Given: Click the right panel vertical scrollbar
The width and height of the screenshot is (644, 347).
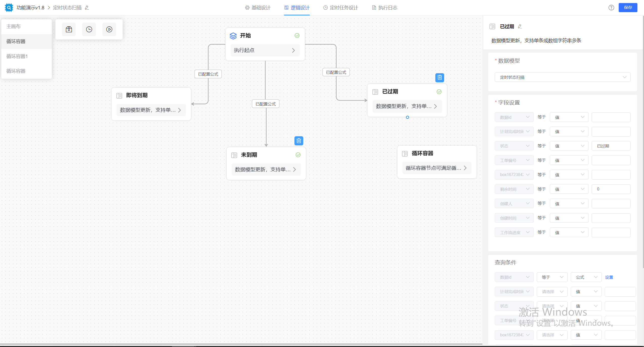Looking at the screenshot, I should click(643, 142).
